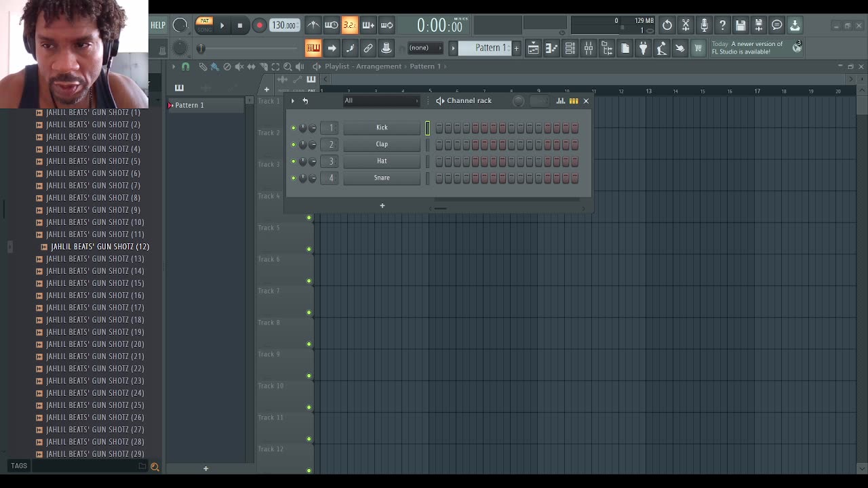Mute the Snare channel green LED
Viewport: 868px width, 488px height.
(x=294, y=178)
